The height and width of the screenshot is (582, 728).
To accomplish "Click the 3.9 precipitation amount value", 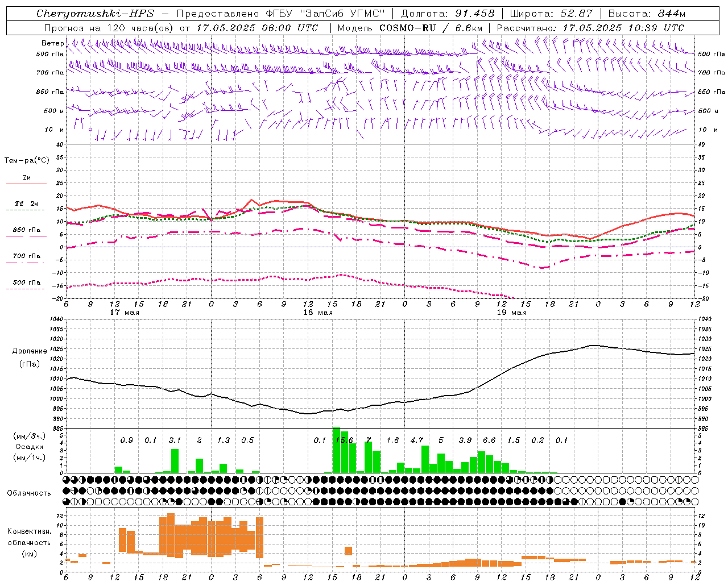I will pos(465,440).
